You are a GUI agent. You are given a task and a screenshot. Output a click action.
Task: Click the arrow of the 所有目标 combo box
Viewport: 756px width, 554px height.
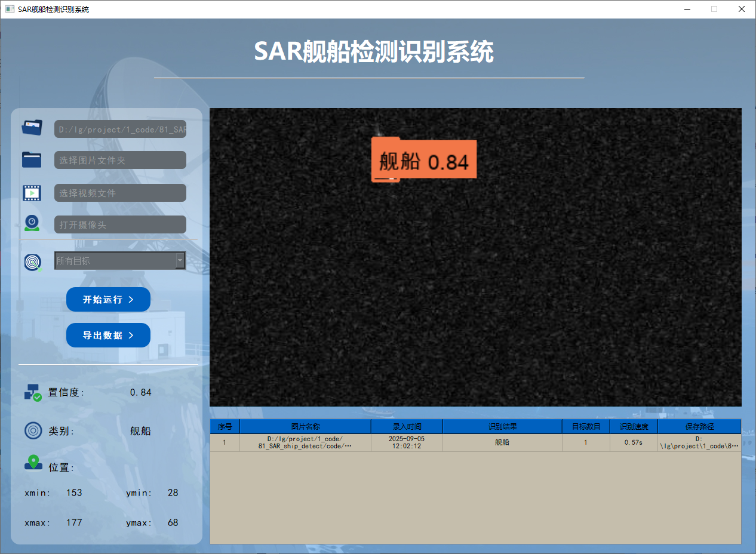pos(180,261)
